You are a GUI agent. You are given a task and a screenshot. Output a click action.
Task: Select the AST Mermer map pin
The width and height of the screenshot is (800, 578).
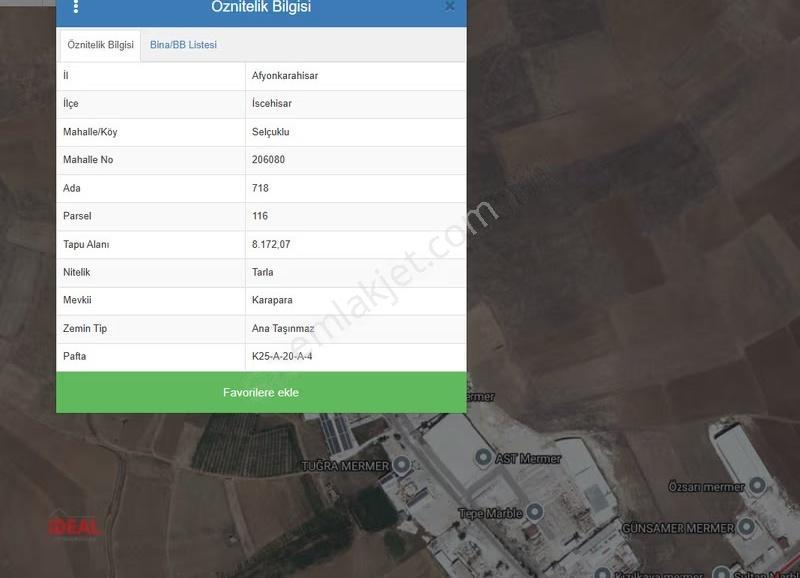click(483, 457)
